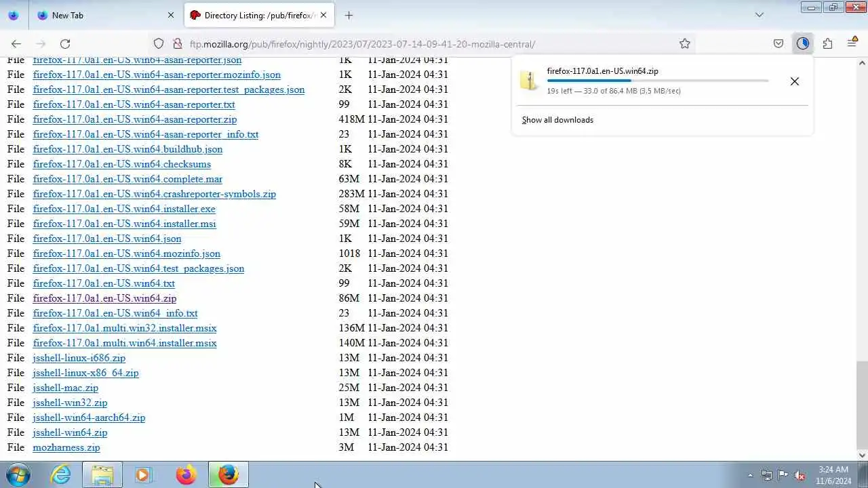The height and width of the screenshot is (488, 868).
Task: List all tabs dropdown arrow
Action: coord(759,15)
